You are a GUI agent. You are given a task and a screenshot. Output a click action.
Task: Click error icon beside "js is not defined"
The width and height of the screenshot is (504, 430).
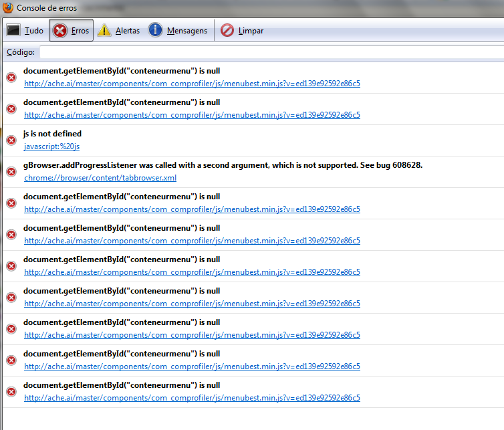11,140
